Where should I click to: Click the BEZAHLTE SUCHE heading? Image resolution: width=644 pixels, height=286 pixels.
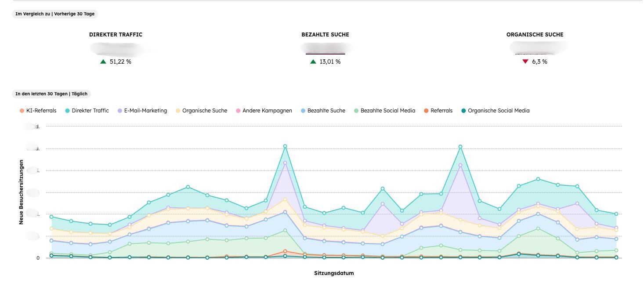[325, 35]
